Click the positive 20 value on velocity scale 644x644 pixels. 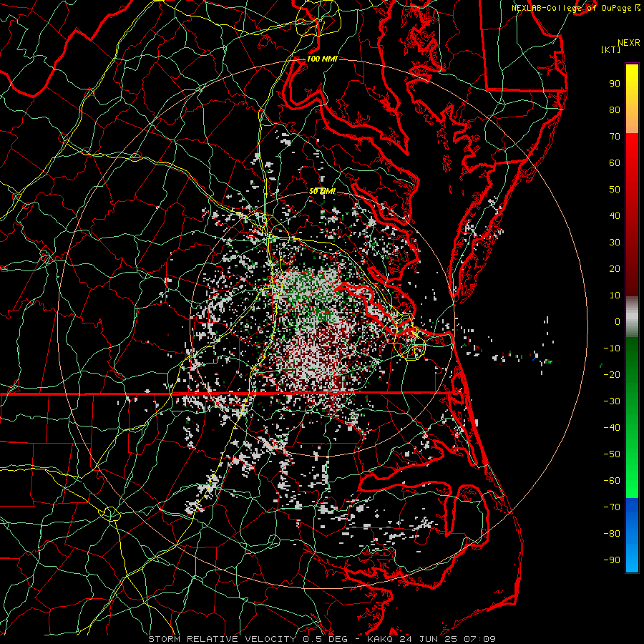(x=615, y=269)
